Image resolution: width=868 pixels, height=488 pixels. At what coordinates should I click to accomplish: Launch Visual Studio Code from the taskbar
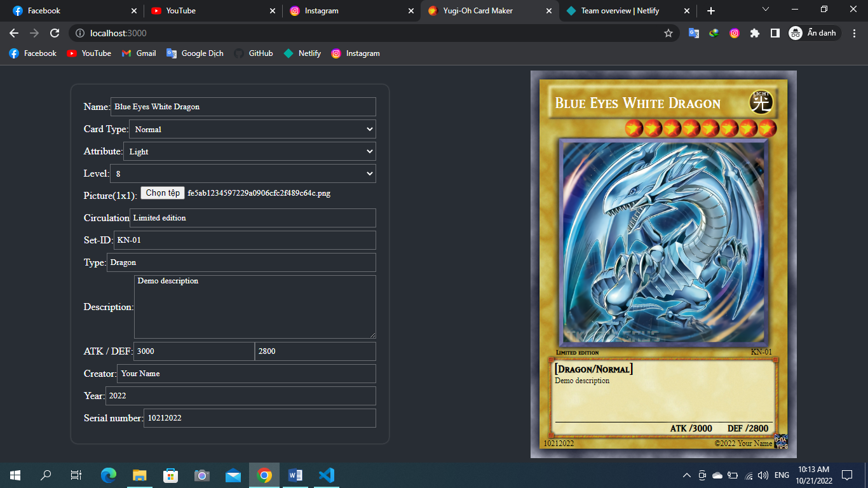(x=326, y=475)
